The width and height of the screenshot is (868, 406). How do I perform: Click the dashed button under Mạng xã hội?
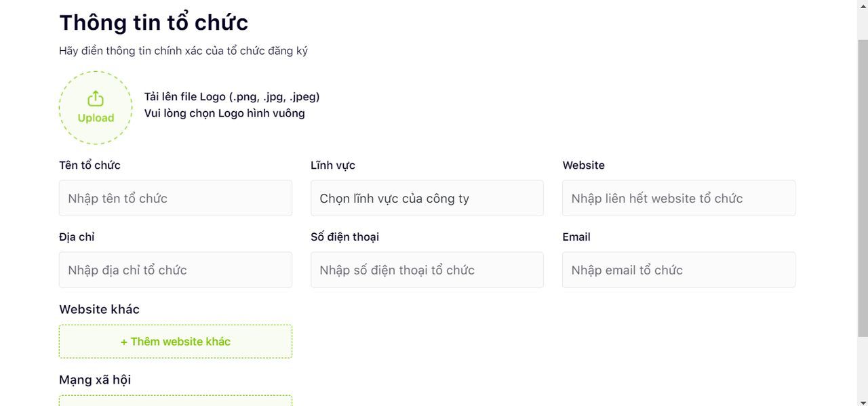[176, 401]
